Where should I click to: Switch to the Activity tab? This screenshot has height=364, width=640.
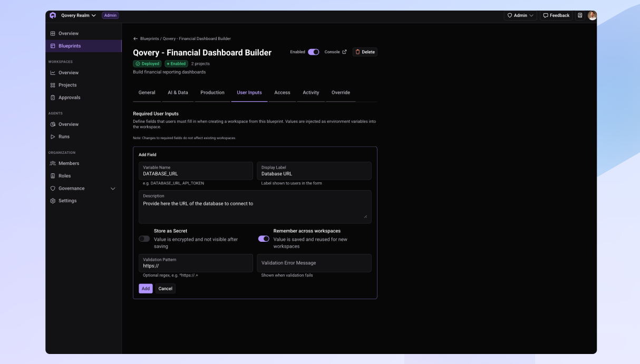pos(311,93)
